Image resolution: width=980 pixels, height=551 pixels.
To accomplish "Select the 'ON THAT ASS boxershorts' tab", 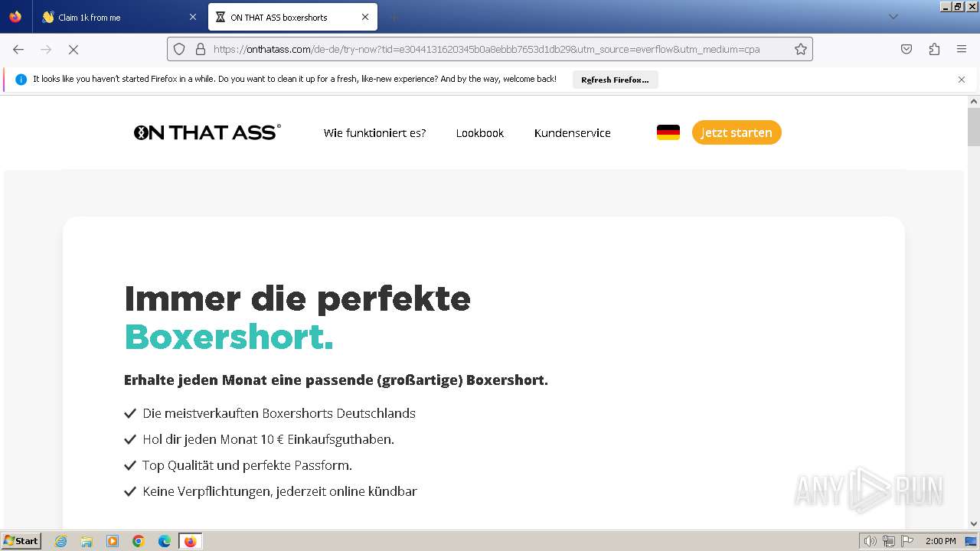I will click(x=292, y=17).
